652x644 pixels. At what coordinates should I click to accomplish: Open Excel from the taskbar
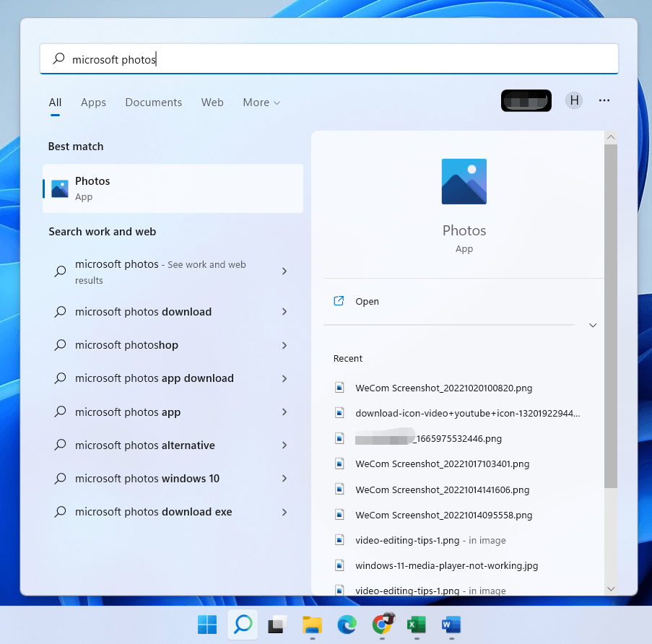point(417,625)
